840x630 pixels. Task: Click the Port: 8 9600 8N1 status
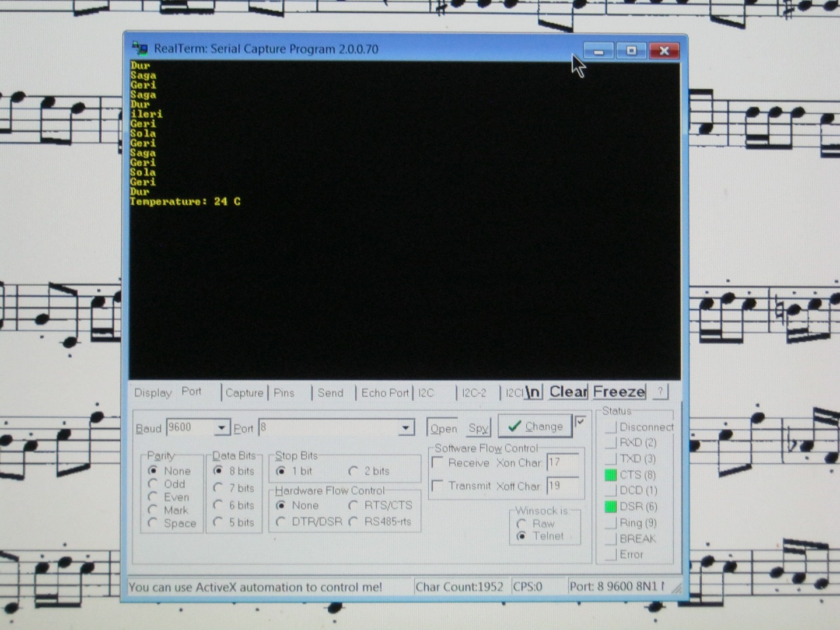pos(617,586)
